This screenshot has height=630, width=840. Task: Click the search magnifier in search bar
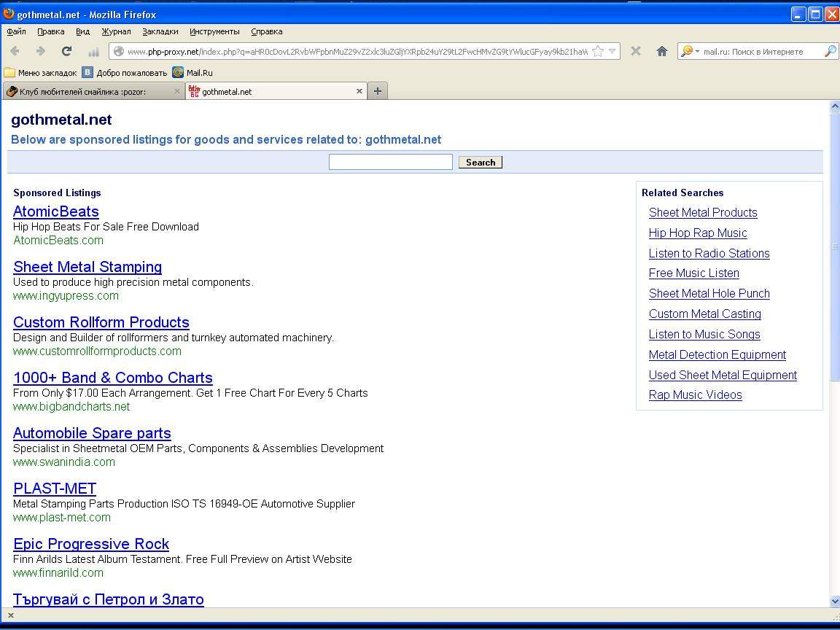[830, 52]
